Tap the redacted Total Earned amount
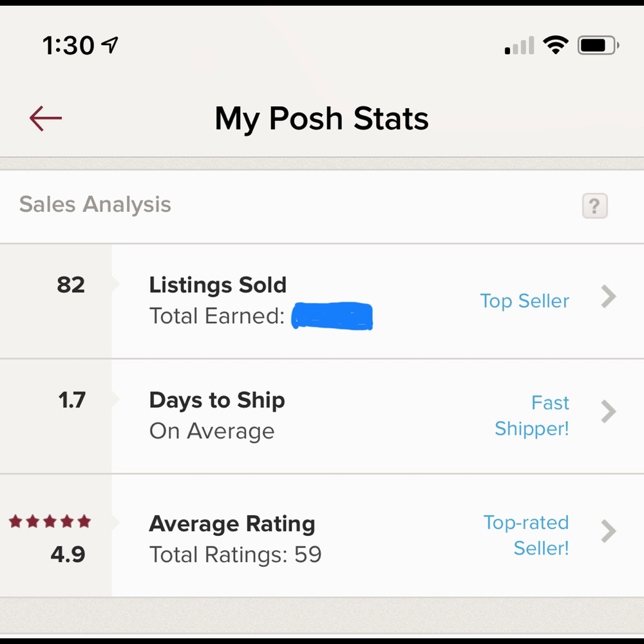Image resolution: width=644 pixels, height=644 pixels. pyautogui.click(x=332, y=316)
